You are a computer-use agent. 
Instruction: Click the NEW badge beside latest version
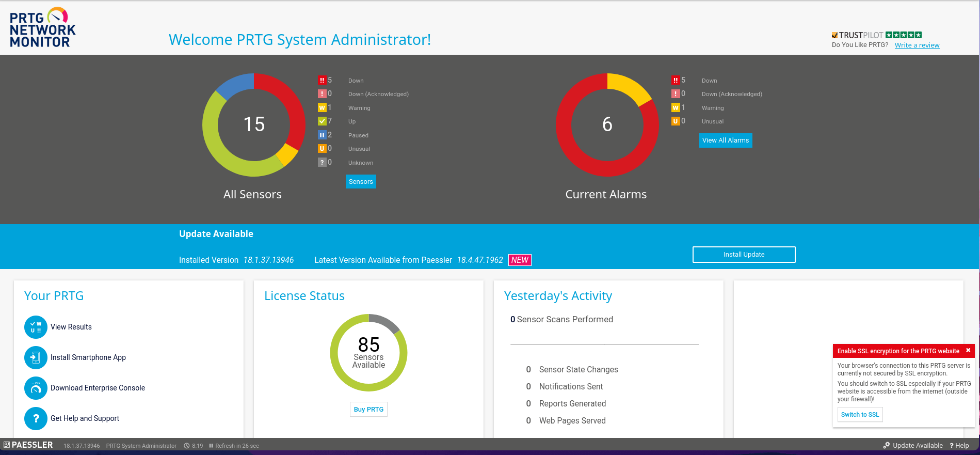click(x=520, y=260)
